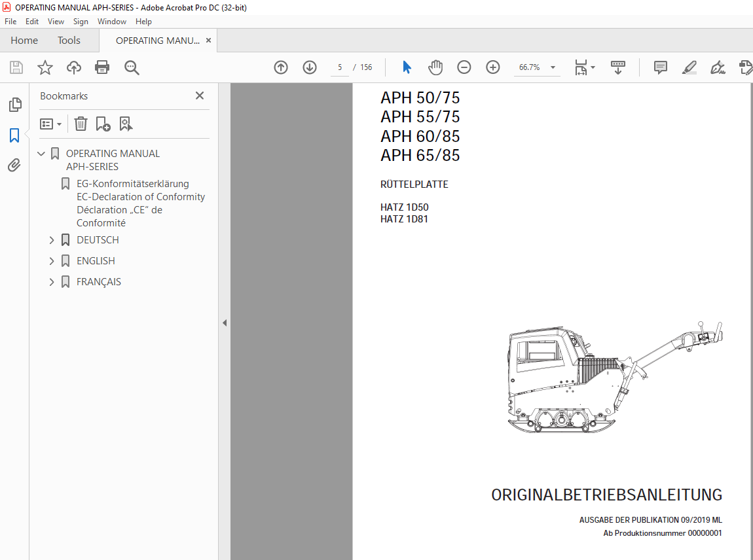Click the total pages 156 label
The height and width of the screenshot is (560, 753).
coord(367,67)
